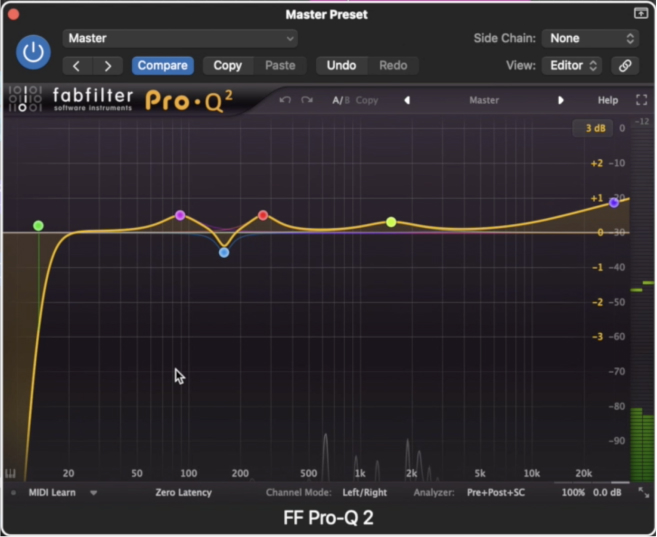Expand the MIDI Learn arrow menu
The height and width of the screenshot is (537, 657).
point(93,493)
